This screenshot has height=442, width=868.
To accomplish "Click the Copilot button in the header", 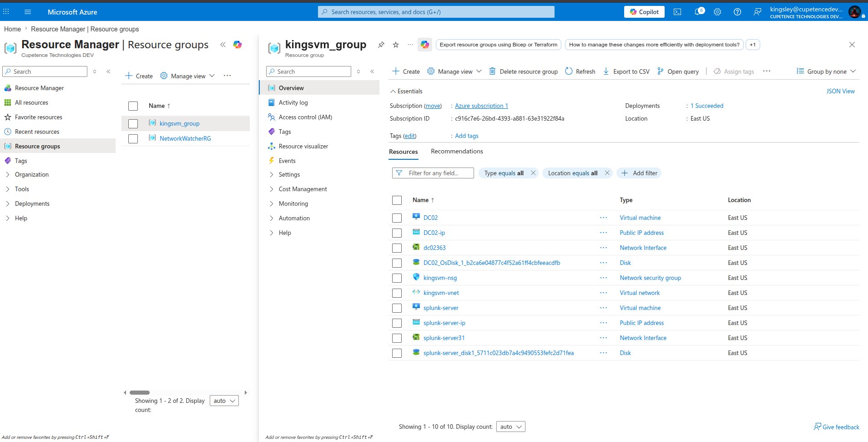I will point(644,12).
